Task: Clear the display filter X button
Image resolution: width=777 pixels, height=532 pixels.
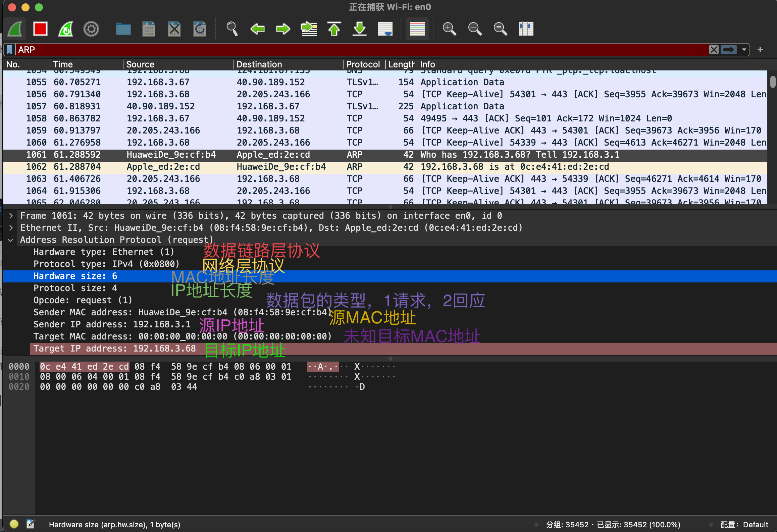Action: pos(714,50)
